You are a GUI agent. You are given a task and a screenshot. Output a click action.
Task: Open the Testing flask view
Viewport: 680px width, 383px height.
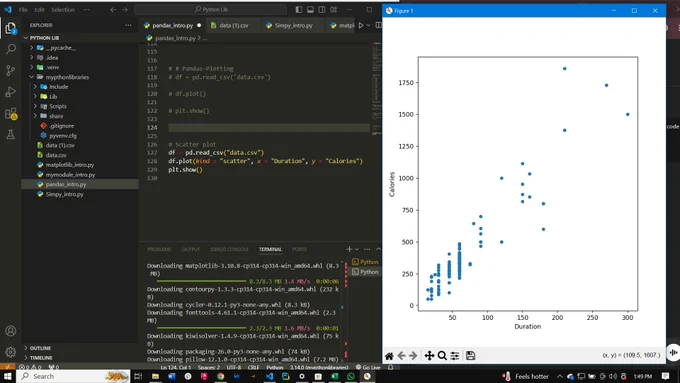[x=10, y=134]
